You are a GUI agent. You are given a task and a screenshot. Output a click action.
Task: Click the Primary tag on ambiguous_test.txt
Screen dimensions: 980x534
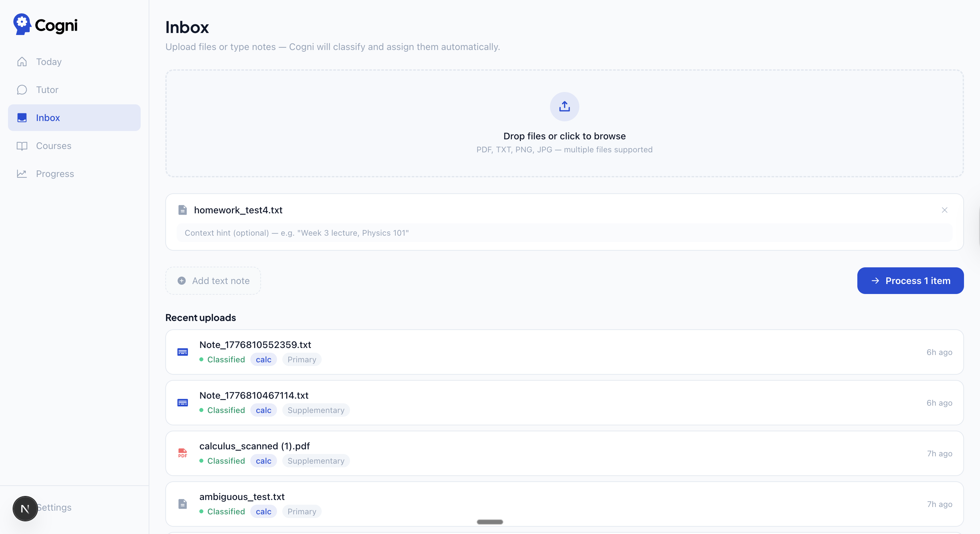tap(302, 511)
